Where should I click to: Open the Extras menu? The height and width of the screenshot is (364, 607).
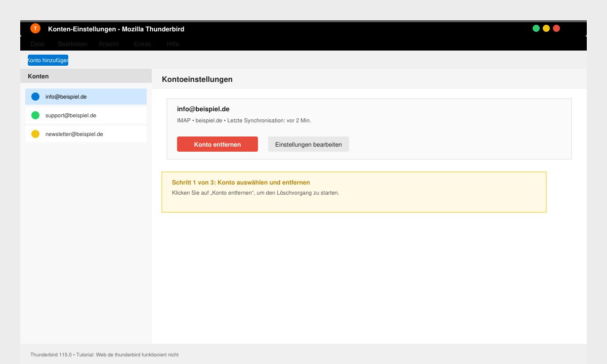(143, 44)
